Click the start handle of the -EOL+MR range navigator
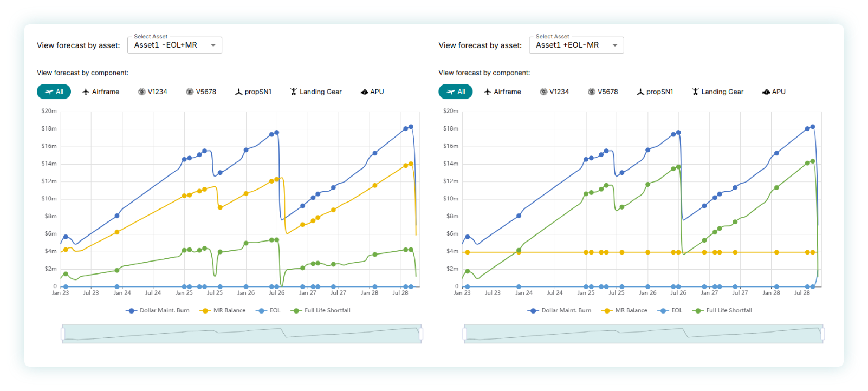Viewport: 868px width, 391px height. point(63,334)
